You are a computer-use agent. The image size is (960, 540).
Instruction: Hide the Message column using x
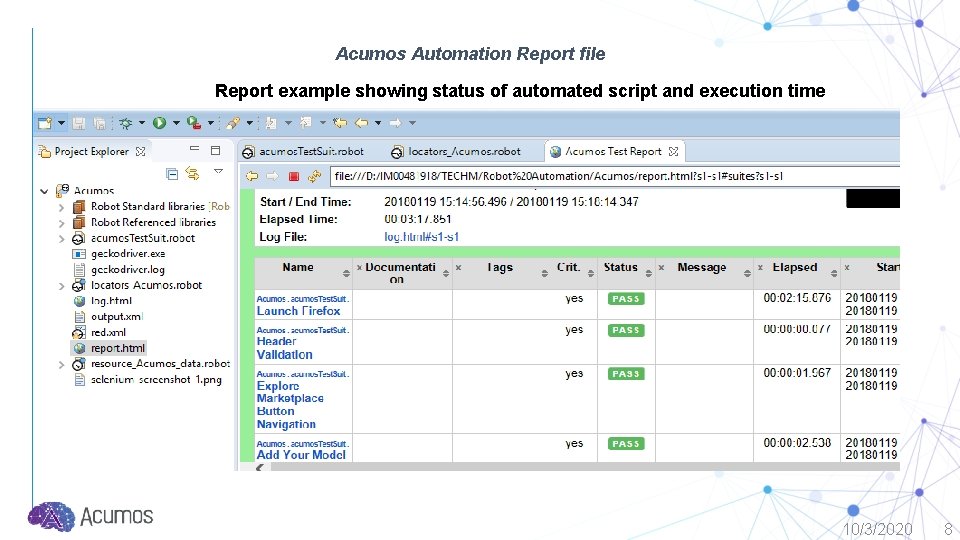(x=661, y=268)
